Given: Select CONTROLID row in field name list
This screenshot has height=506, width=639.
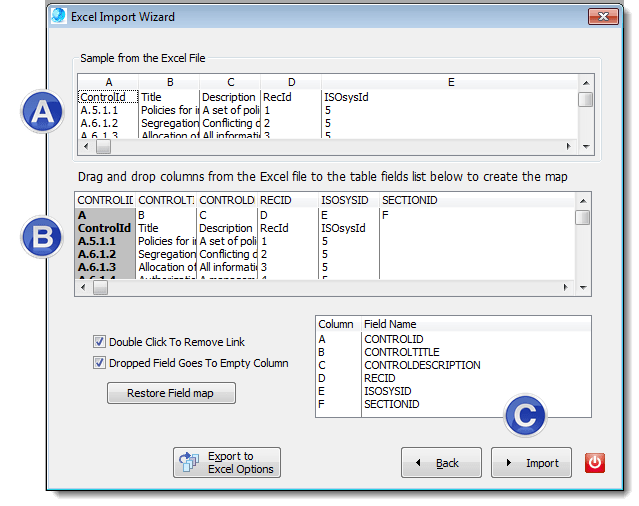Looking at the screenshot, I should (x=453, y=339).
